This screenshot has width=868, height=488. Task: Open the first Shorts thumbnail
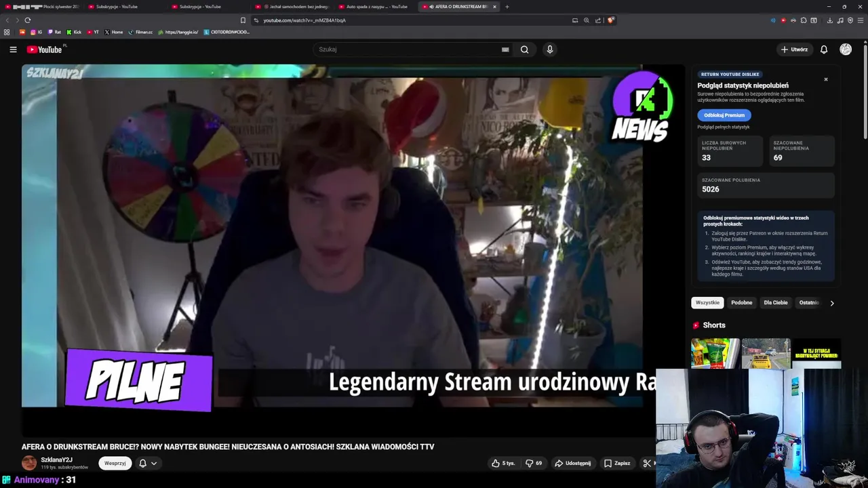[x=715, y=354]
